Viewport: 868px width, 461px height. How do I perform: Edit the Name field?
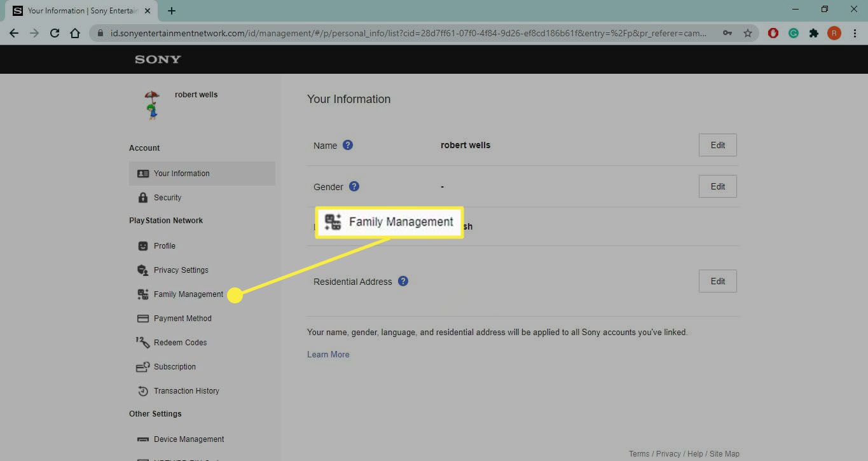[x=717, y=145]
